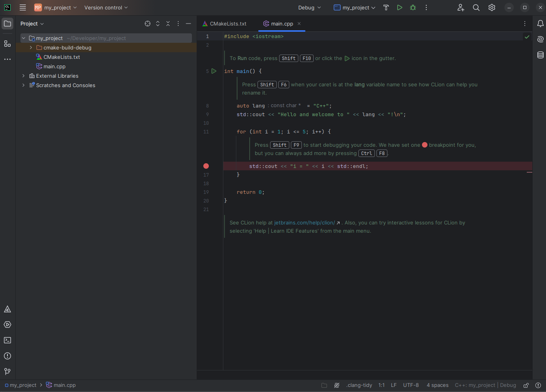Start debugging with the bug icon
The image size is (546, 392).
click(413, 7)
